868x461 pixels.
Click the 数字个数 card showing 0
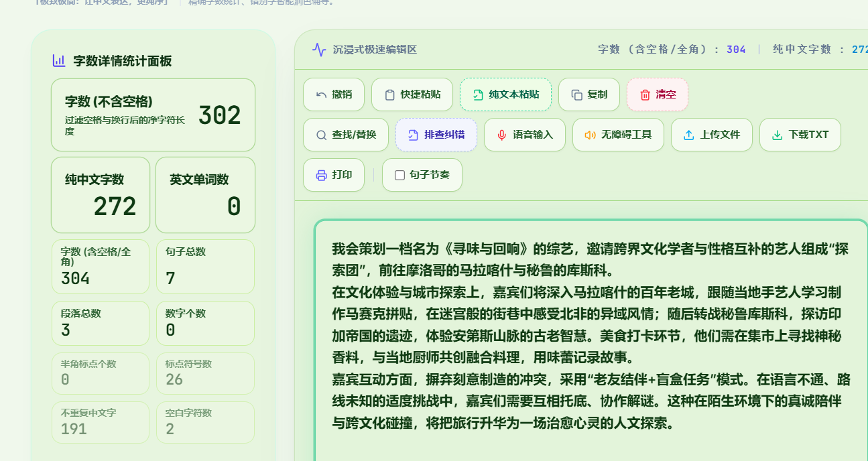point(205,324)
